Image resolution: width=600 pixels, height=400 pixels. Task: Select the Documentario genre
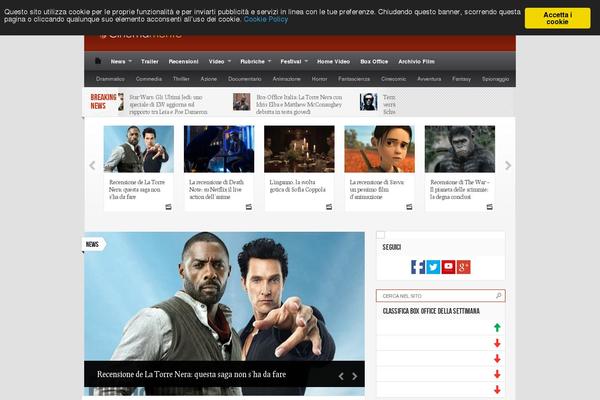(245, 79)
